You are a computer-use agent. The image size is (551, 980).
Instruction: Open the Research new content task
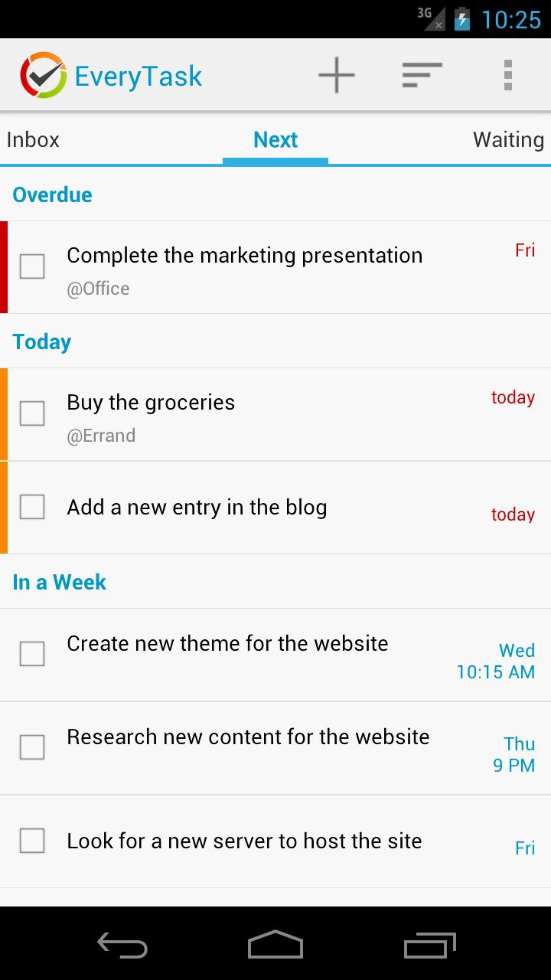(248, 737)
